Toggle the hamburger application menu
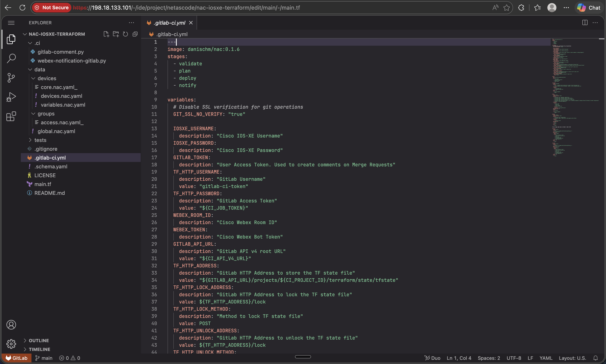The width and height of the screenshot is (606, 364). coord(11,23)
